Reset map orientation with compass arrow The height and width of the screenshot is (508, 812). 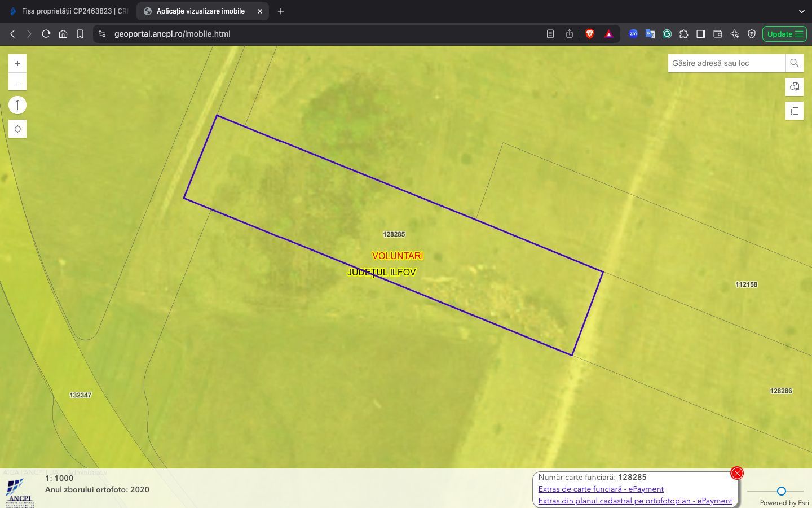click(x=17, y=105)
